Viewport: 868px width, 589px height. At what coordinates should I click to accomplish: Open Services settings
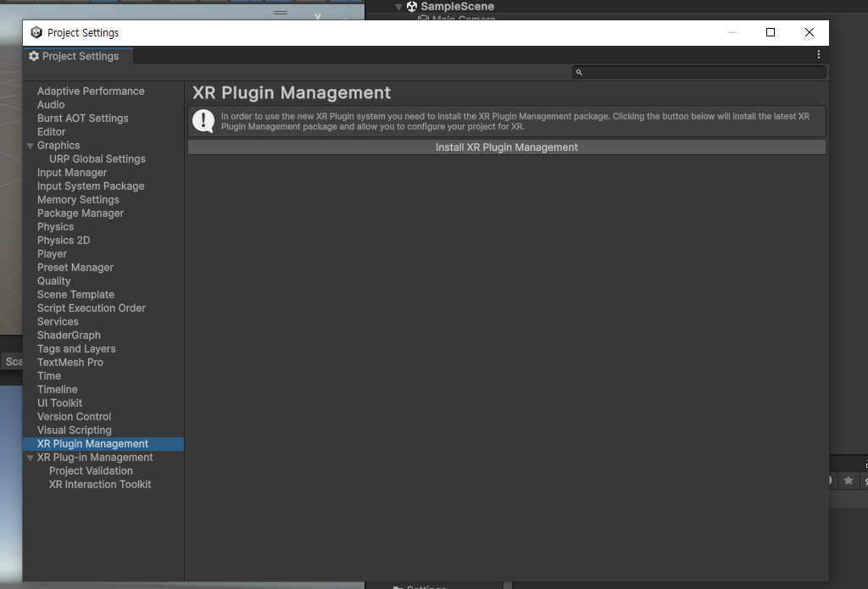(58, 322)
